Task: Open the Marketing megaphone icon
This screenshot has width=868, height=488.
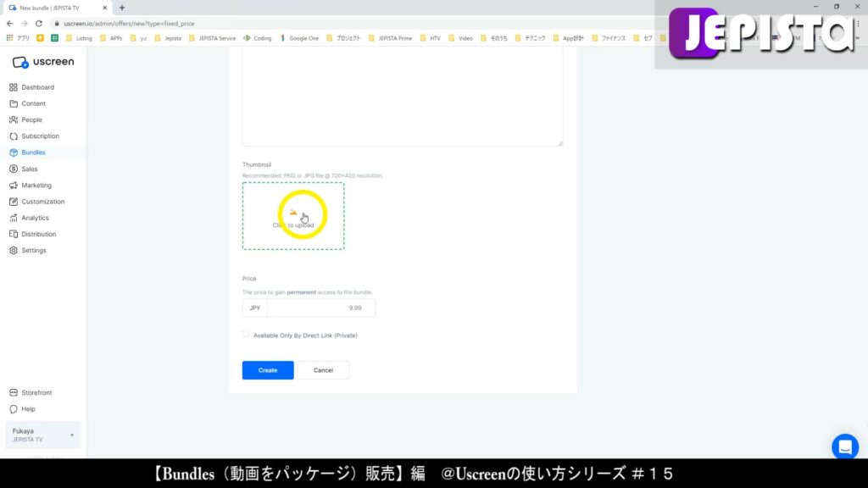Action: [14, 186]
